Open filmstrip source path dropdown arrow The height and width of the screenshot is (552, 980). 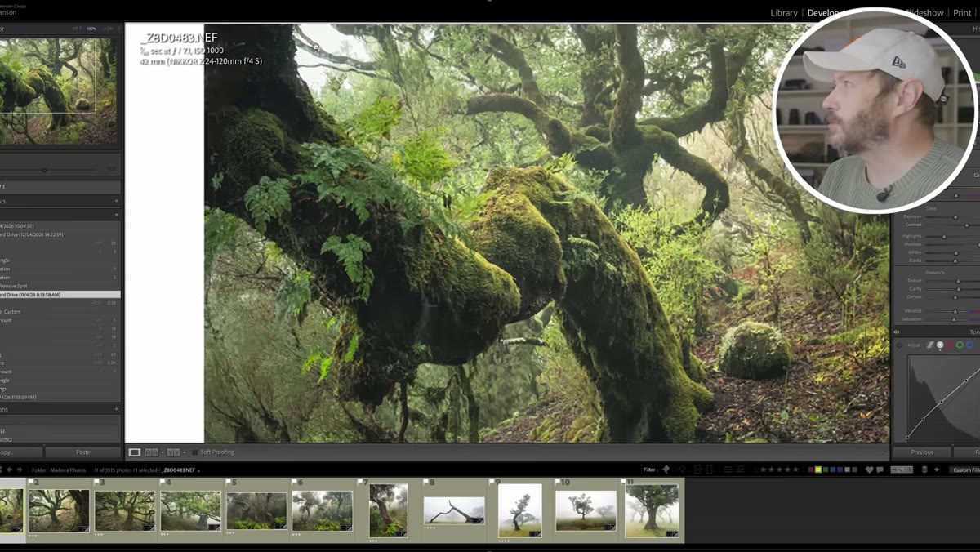198,470
